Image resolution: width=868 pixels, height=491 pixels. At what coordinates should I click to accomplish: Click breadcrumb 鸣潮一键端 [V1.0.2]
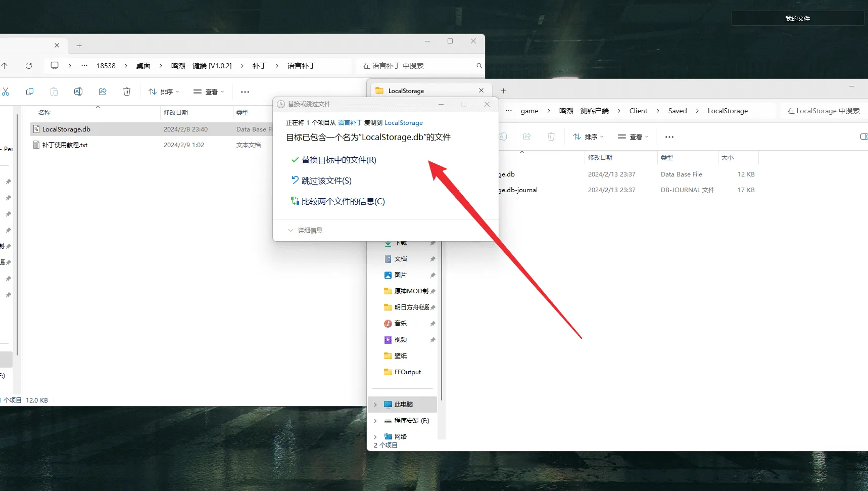click(x=201, y=66)
